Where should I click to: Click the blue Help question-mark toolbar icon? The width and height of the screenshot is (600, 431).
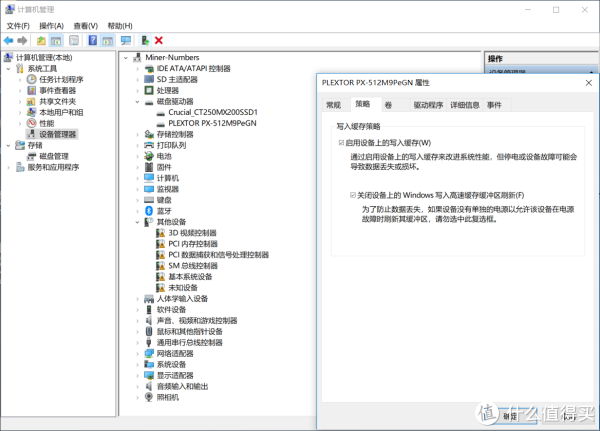93,40
